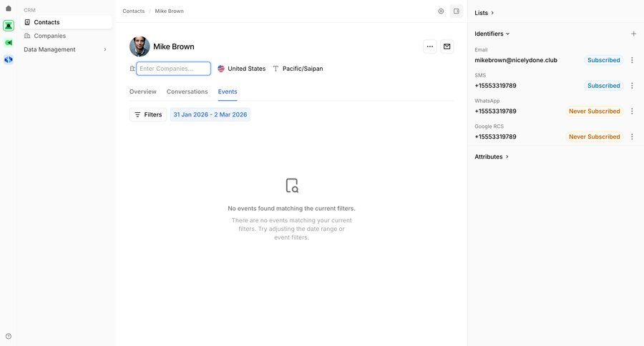Open options menu for Email identifier
The width and height of the screenshot is (644, 346).
(632, 60)
